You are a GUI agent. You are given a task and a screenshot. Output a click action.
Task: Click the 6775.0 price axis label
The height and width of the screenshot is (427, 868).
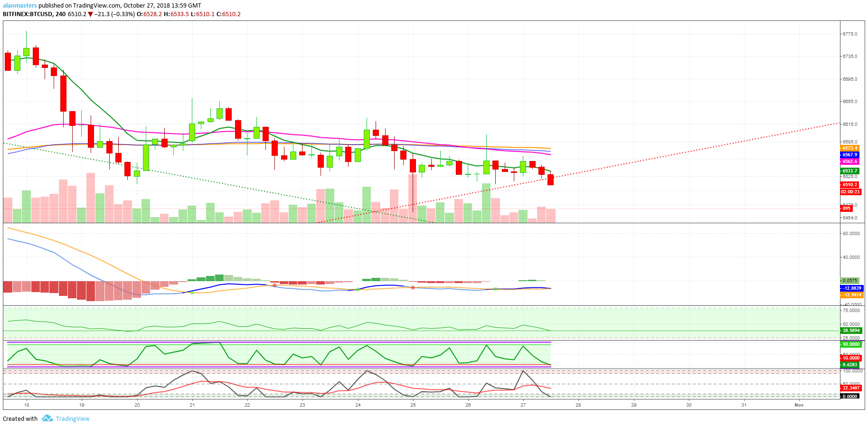tap(850, 34)
